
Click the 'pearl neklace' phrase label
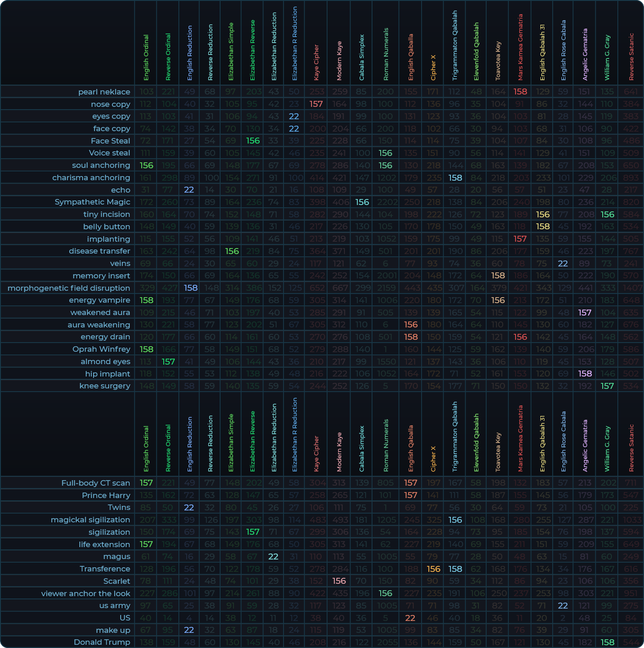104,92
